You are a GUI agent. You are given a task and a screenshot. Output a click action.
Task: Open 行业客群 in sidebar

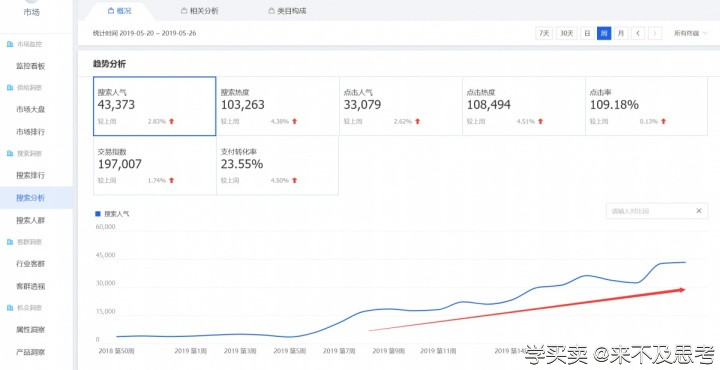click(x=31, y=264)
